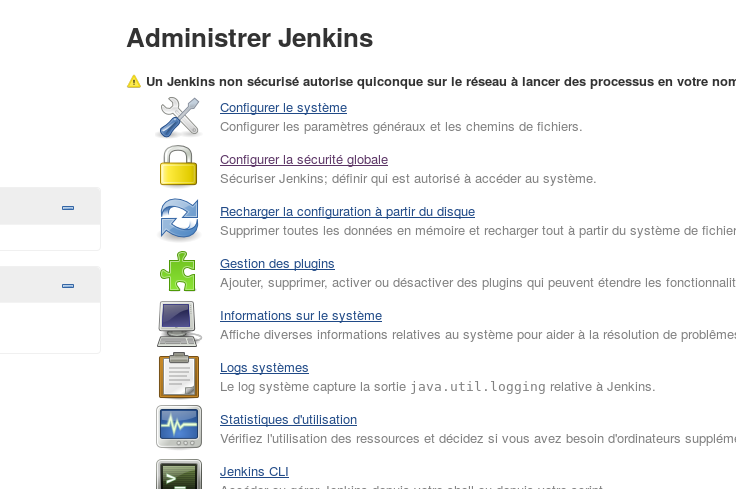
Task: Click the description 'Configurer les paramètres généraux' text
Action: (x=401, y=127)
